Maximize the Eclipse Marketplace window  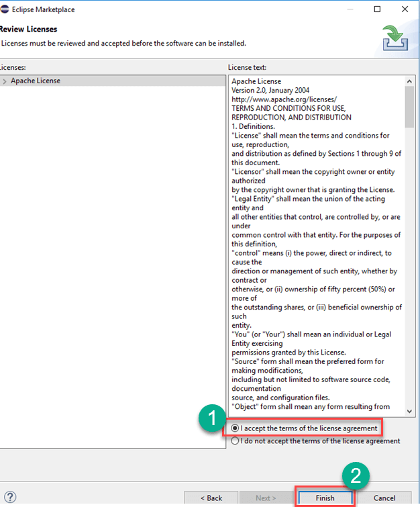pyautogui.click(x=377, y=9)
